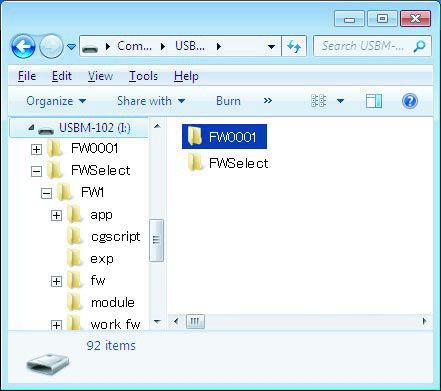Screen dimensions: 441x391
Task: Open the Tools menu
Action: (x=143, y=76)
